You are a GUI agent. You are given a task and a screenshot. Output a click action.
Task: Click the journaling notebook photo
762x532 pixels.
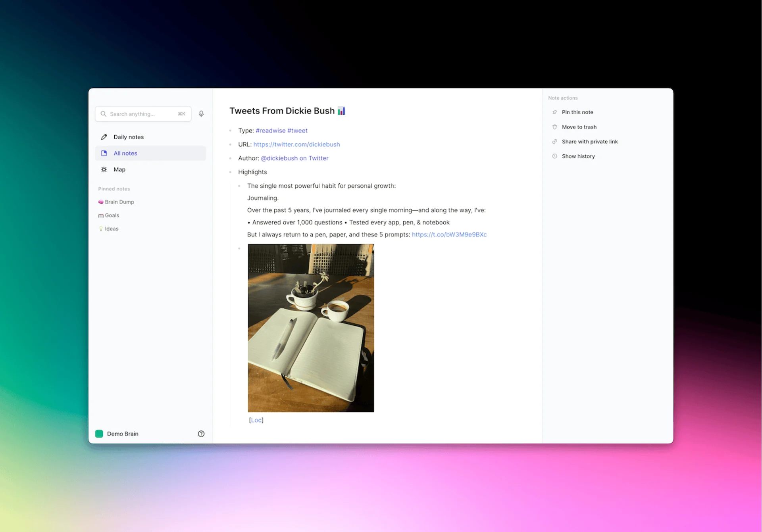tap(311, 328)
